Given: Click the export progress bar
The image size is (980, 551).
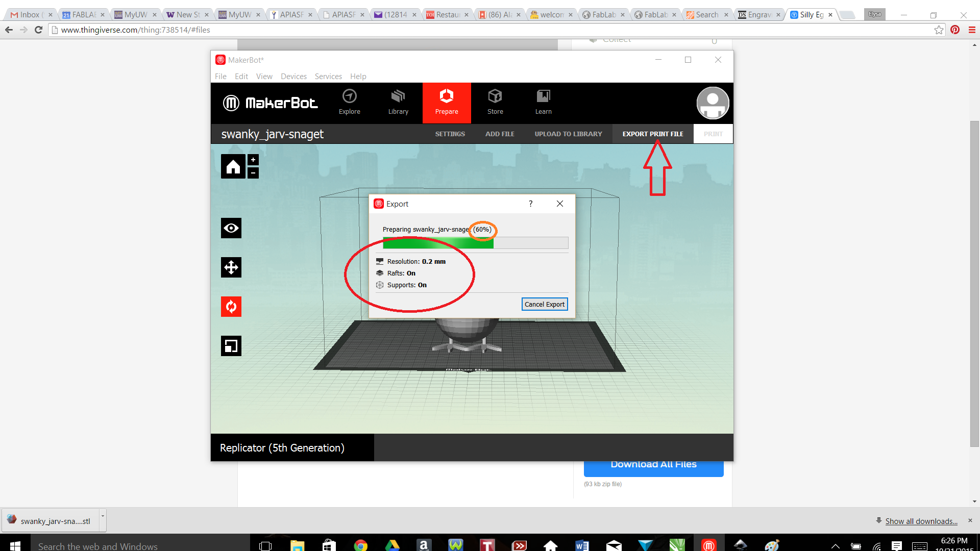Looking at the screenshot, I should point(476,243).
